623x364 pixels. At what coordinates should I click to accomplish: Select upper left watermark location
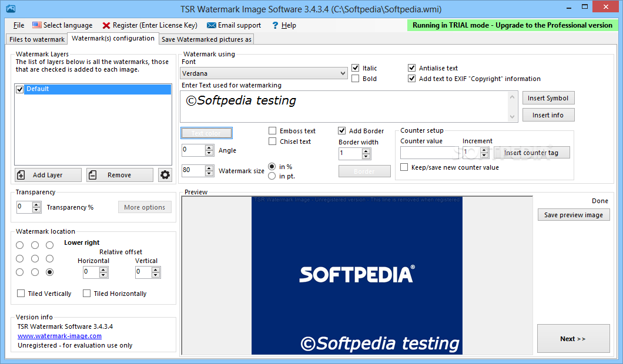tap(20, 245)
